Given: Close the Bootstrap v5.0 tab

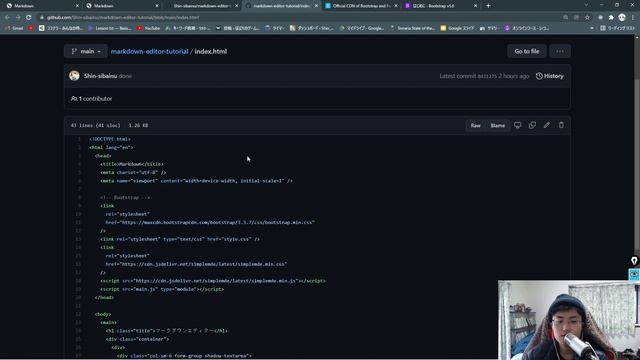Looking at the screenshot, I should point(475,6).
